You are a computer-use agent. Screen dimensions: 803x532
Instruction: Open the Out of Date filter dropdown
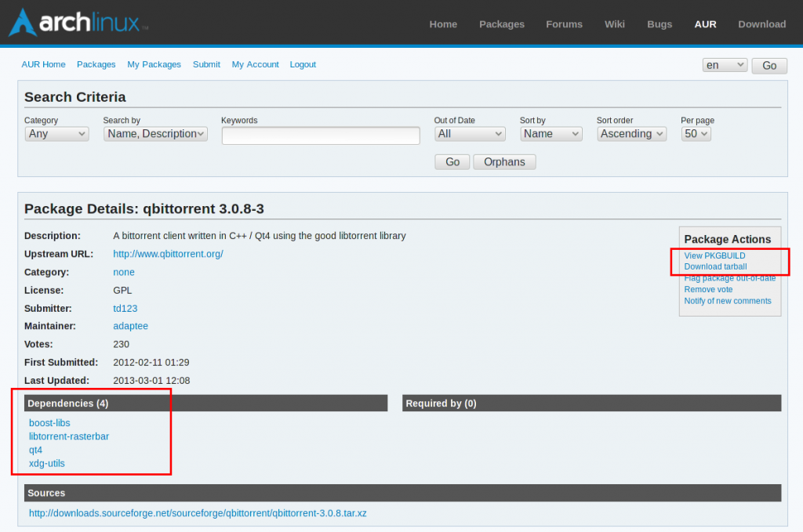tap(470, 133)
